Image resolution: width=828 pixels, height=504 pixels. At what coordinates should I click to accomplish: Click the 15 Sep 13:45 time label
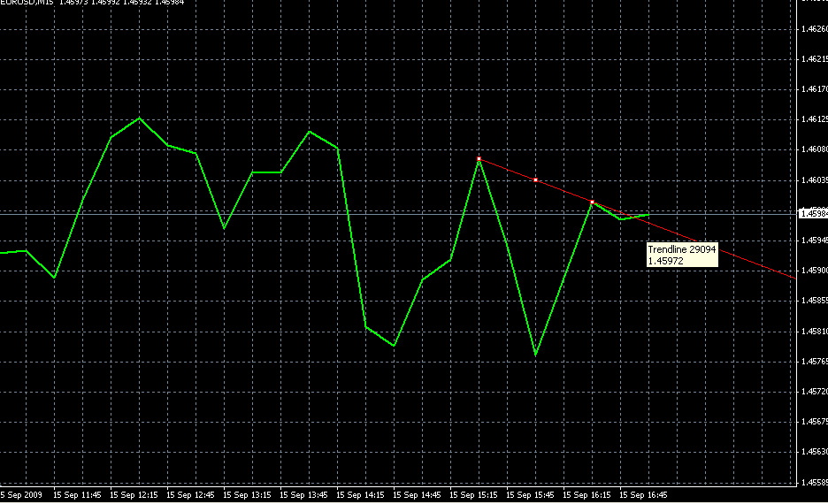pyautogui.click(x=303, y=495)
